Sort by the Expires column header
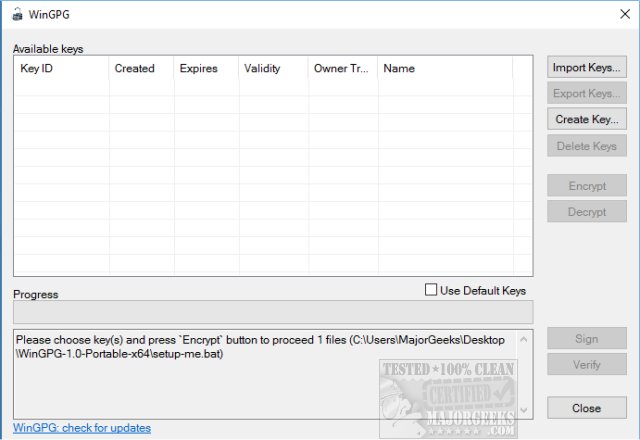 (x=206, y=68)
